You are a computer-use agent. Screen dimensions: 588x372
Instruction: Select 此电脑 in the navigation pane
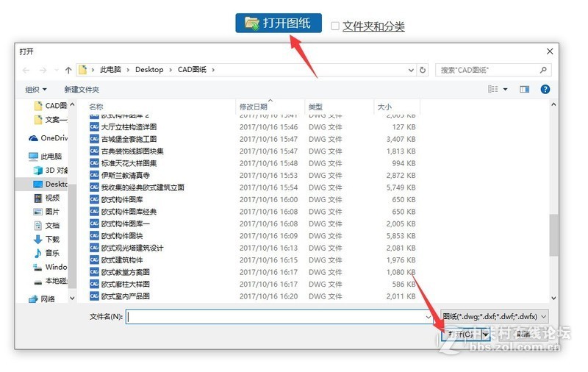click(x=45, y=157)
